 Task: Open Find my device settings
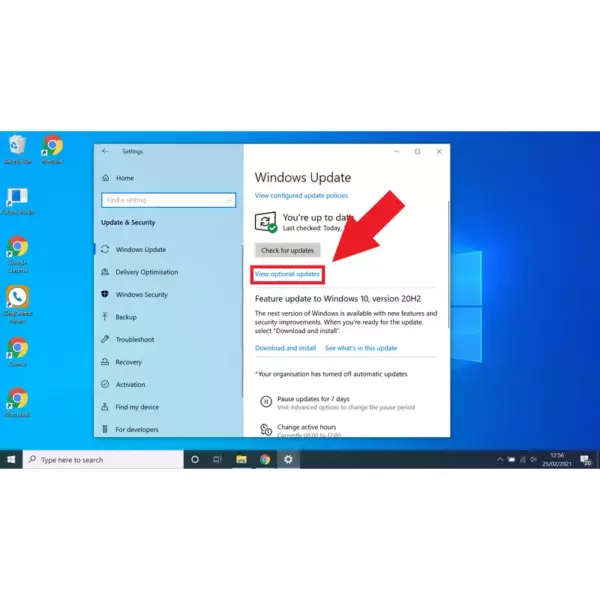[x=137, y=407]
